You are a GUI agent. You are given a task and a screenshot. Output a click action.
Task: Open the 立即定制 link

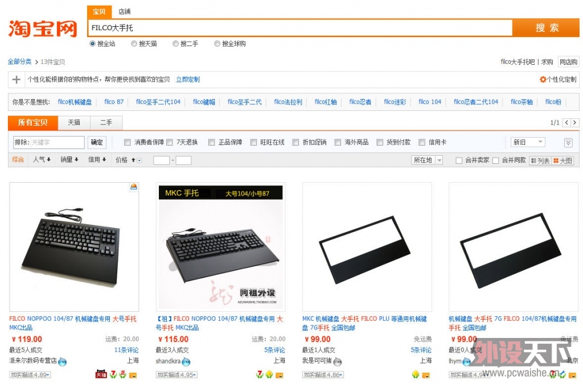pyautogui.click(x=188, y=80)
